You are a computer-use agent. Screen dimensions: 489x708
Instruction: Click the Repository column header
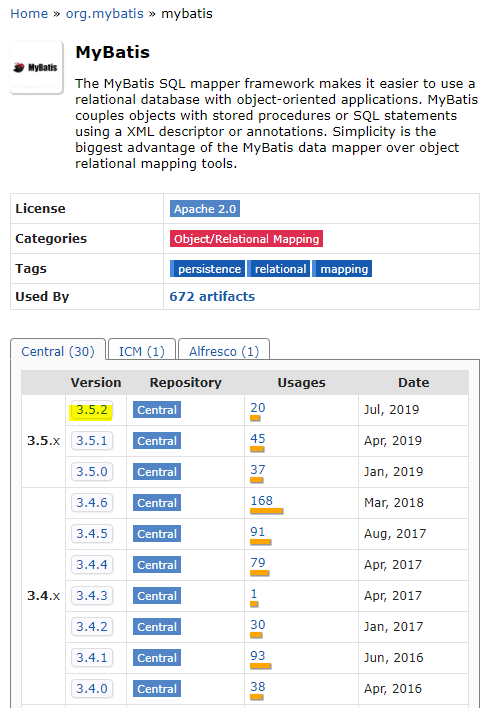click(186, 382)
